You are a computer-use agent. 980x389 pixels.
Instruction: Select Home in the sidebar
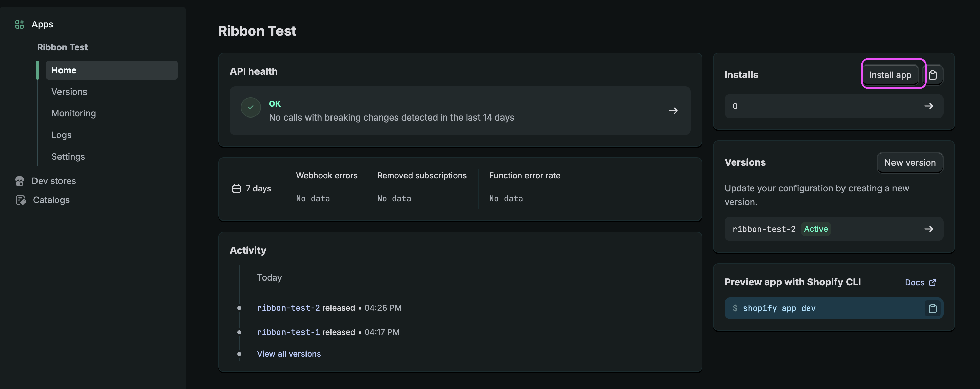(x=63, y=70)
